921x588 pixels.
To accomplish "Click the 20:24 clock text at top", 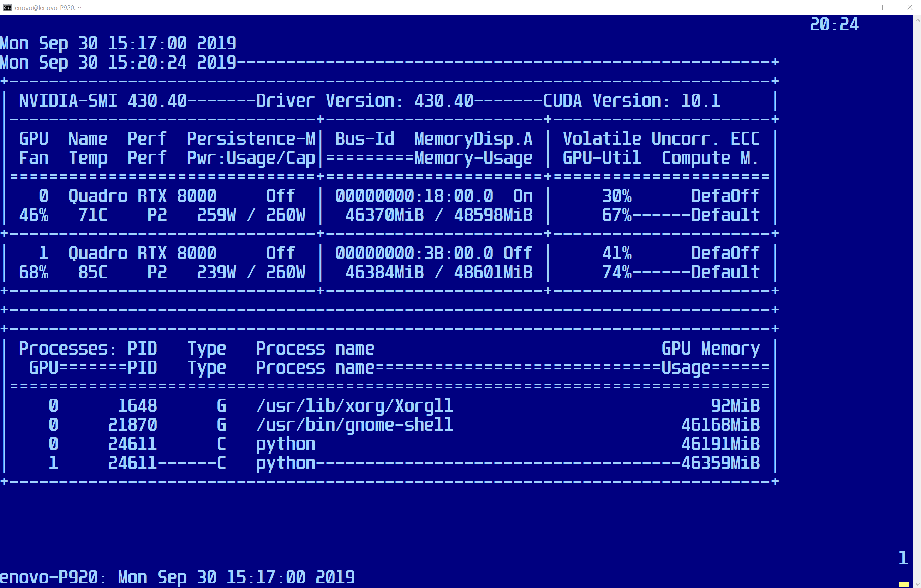I will pos(834,25).
